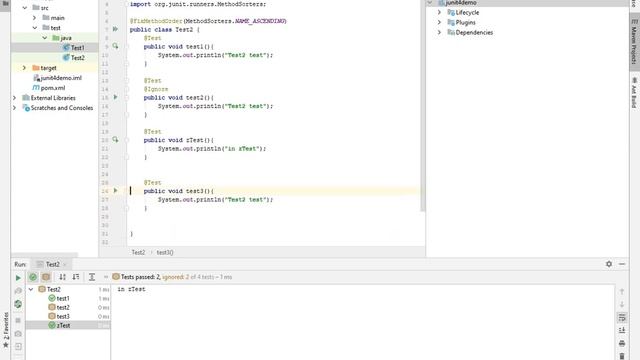Select test3 in test results
640x360 pixels.
pos(63,316)
